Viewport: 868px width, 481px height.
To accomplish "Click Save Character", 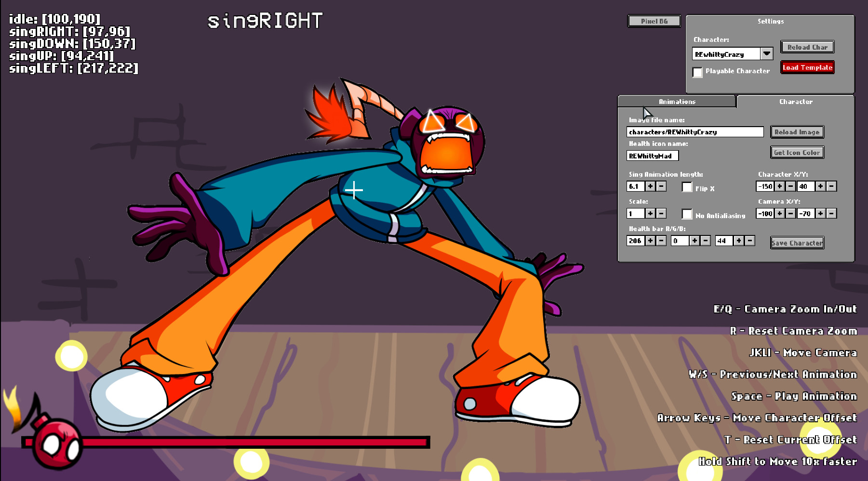I will click(x=796, y=243).
